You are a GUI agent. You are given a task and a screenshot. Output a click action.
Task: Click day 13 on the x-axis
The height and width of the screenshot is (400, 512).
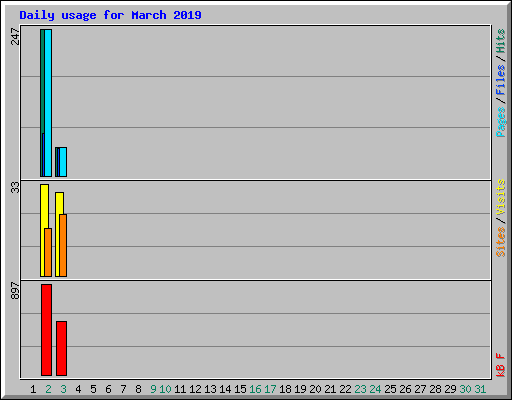(x=210, y=389)
